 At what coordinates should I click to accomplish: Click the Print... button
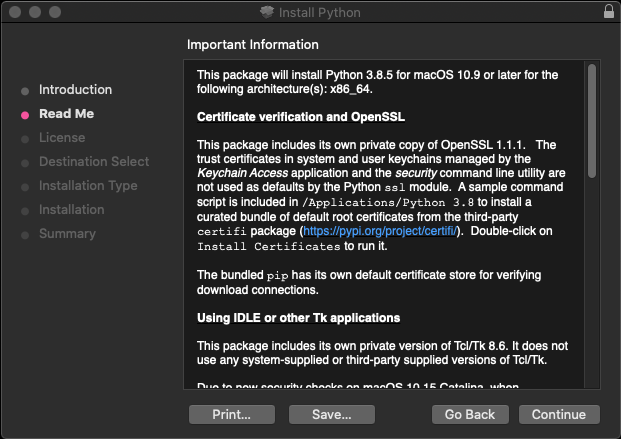(x=232, y=414)
